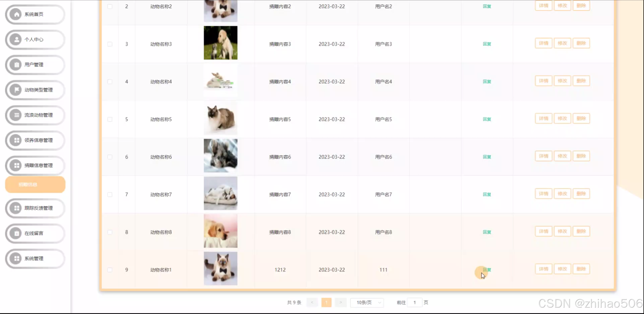Open the 10条/页 page size dropdown
This screenshot has width=644, height=314.
(367, 303)
